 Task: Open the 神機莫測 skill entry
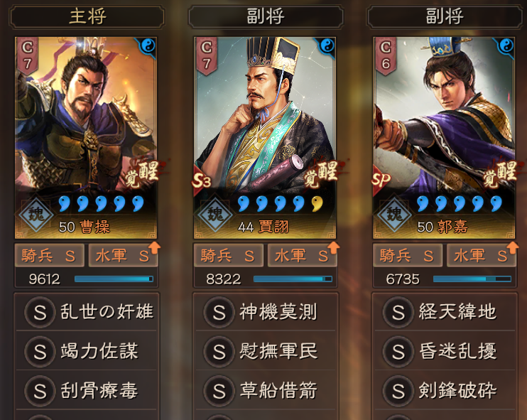coord(266,312)
